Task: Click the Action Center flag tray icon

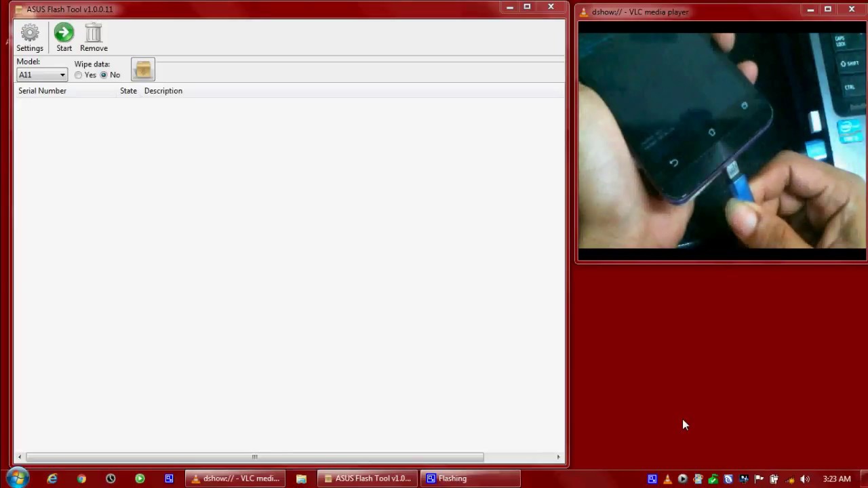Action: 759,479
